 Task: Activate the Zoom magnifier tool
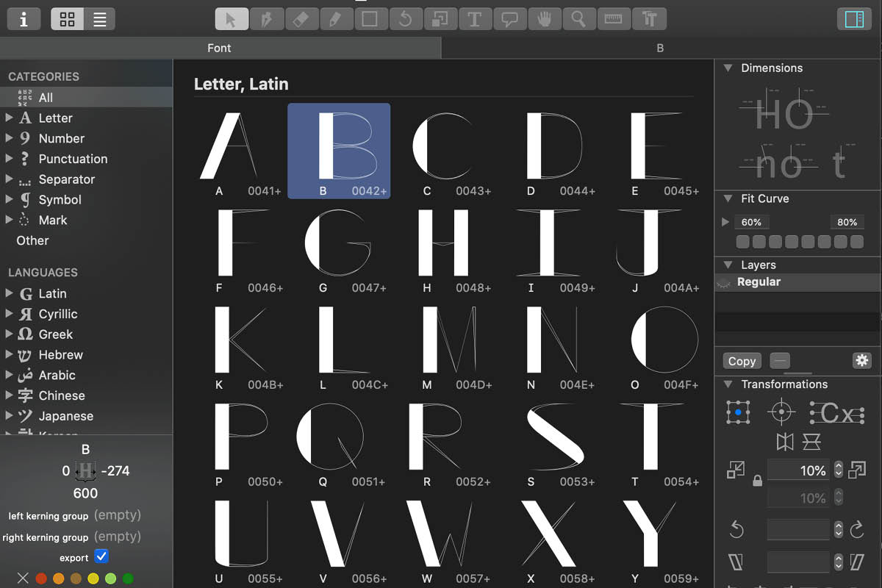click(579, 19)
